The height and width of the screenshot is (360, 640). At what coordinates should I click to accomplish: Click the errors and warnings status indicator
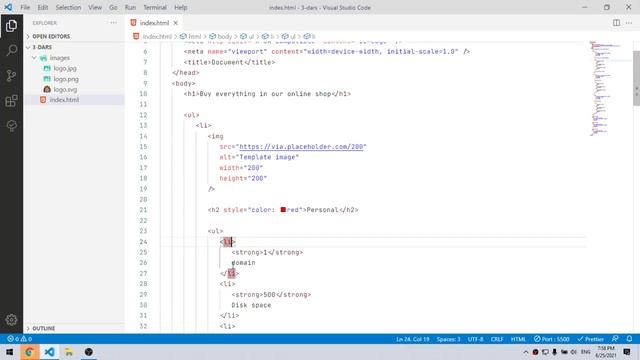(19, 339)
